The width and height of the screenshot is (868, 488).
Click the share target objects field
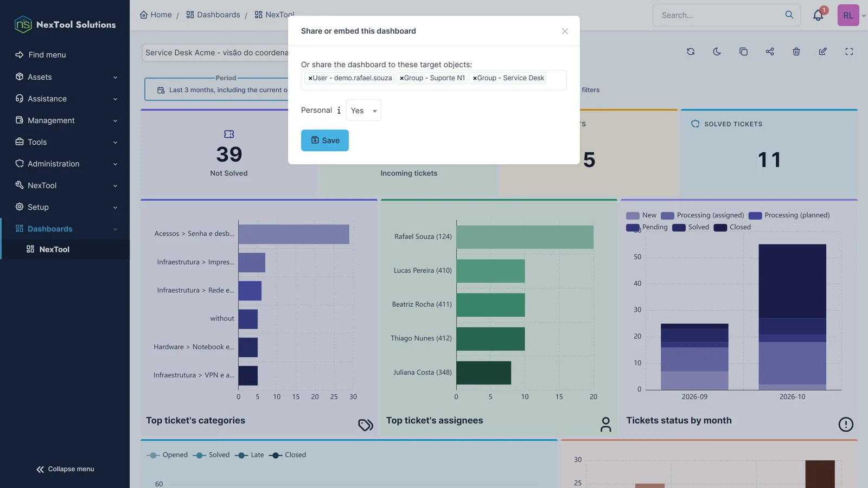[434, 80]
